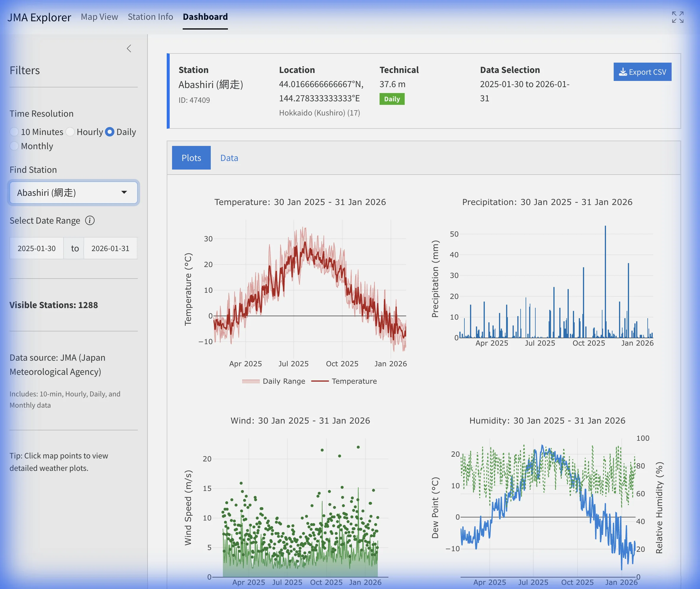Image resolution: width=700 pixels, height=589 pixels.
Task: Click the Daily Range legend color swatch
Action: click(251, 381)
